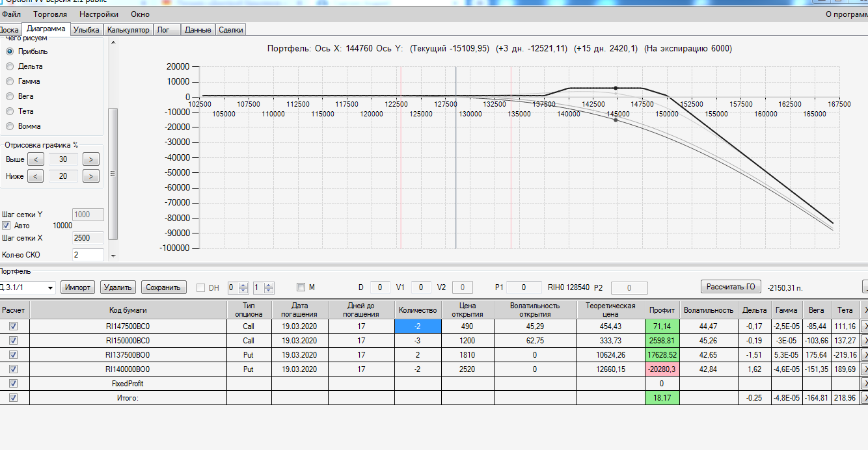The image size is (868, 450).
Task: Switch to the Улыбка tab
Action: (87, 30)
